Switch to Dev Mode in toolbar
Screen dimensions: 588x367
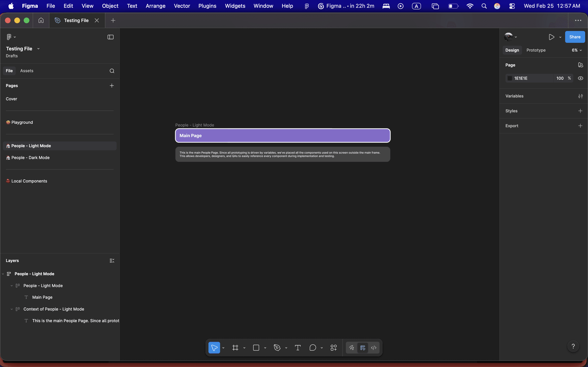click(374, 348)
